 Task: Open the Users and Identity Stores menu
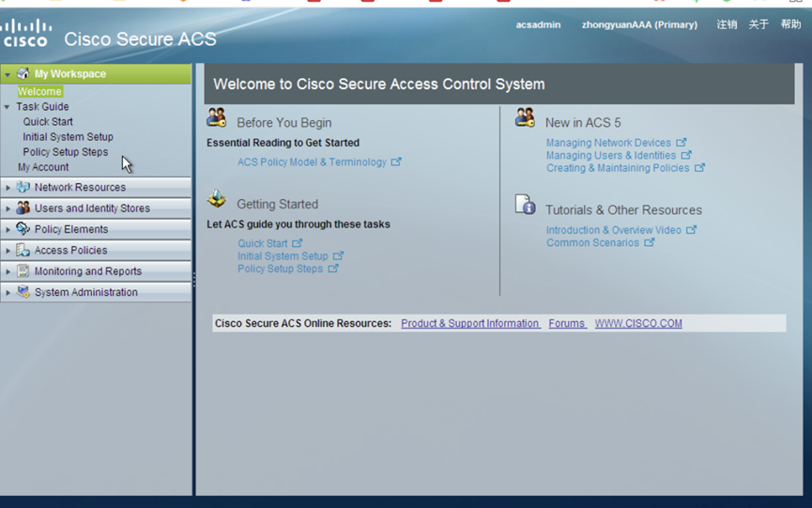(x=96, y=208)
